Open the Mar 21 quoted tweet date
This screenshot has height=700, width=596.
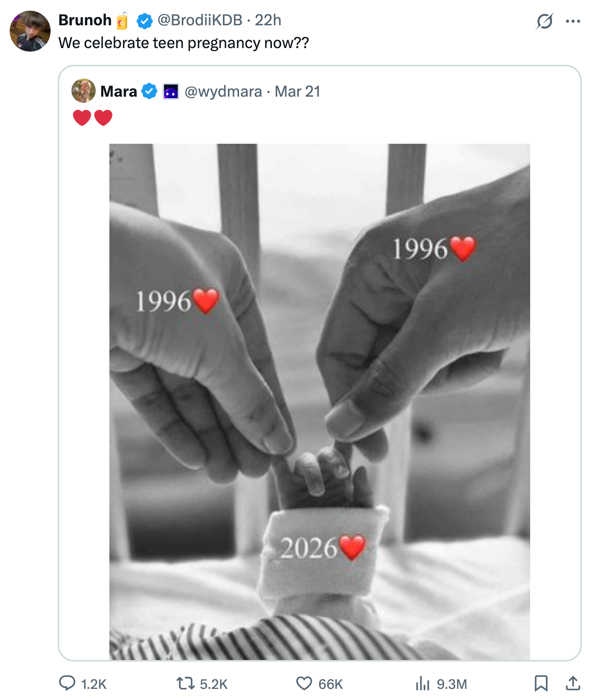297,92
